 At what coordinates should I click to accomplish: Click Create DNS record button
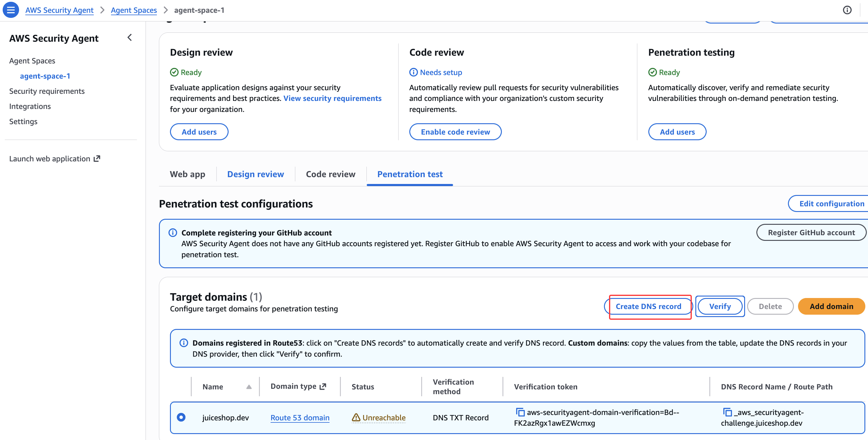(x=648, y=306)
